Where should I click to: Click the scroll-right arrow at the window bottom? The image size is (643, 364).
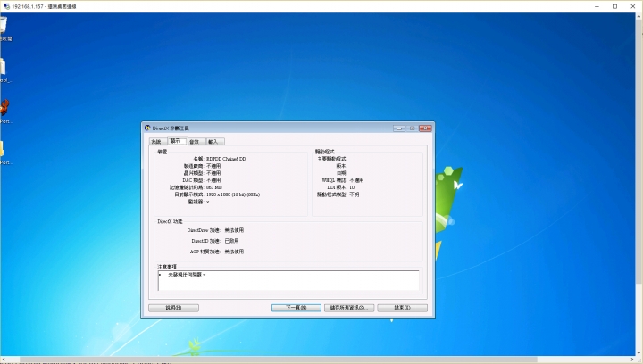point(632,360)
